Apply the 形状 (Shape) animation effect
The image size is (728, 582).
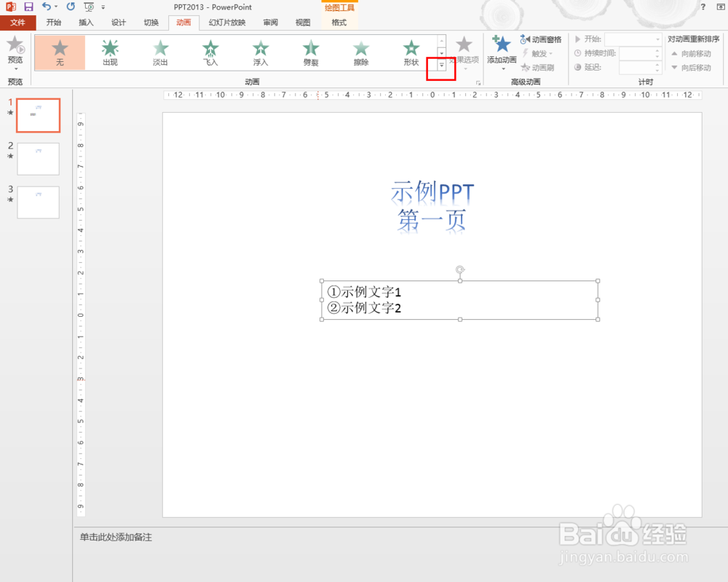pyautogui.click(x=411, y=52)
